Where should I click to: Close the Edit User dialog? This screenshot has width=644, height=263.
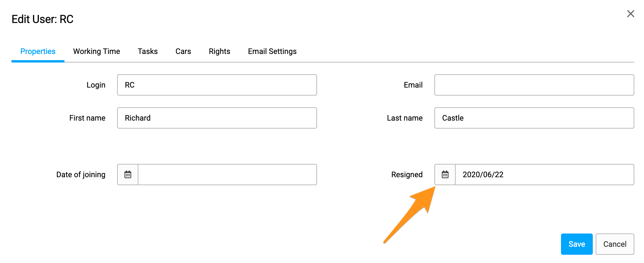pyautogui.click(x=630, y=14)
